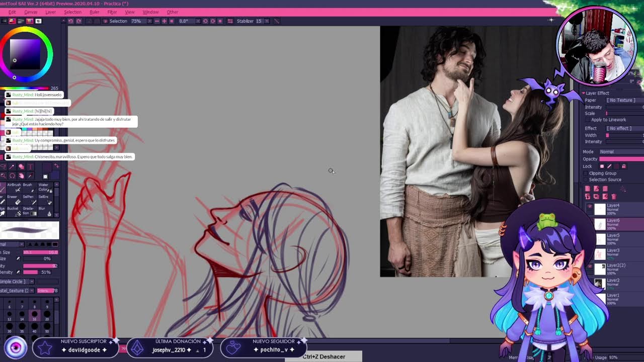Select the Gradation tool
Image resolution: width=644 pixels, height=362 pixels.
[29, 211]
